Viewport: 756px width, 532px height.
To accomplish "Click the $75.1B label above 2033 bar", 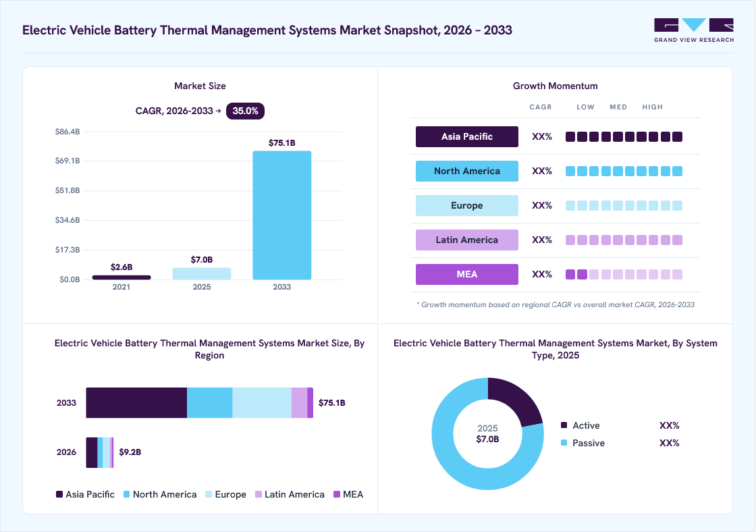I will coord(282,142).
